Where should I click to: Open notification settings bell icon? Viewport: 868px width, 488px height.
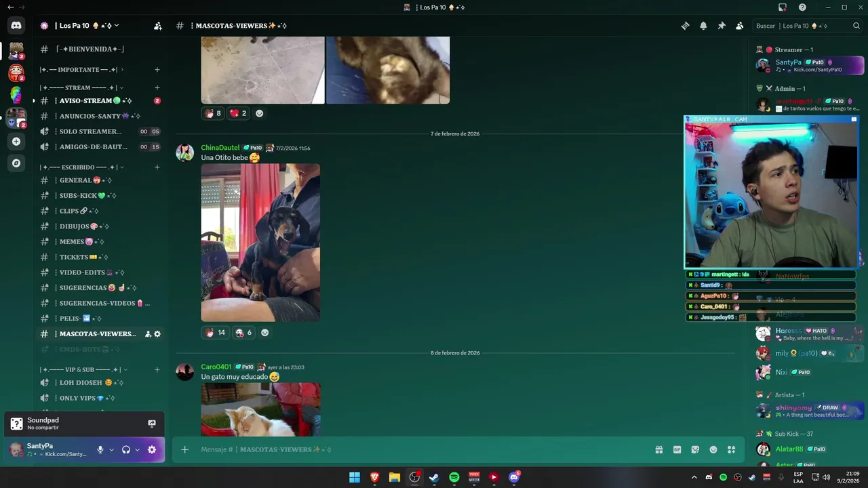pos(703,26)
